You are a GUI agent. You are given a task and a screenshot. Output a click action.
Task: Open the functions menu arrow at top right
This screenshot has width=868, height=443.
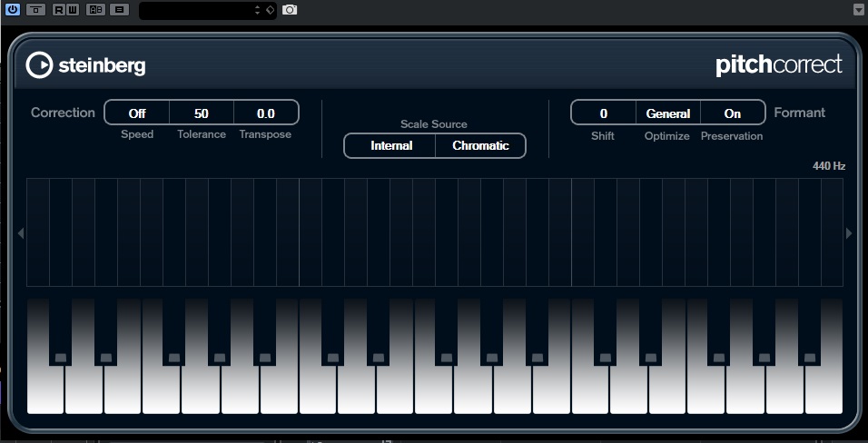pos(859,10)
